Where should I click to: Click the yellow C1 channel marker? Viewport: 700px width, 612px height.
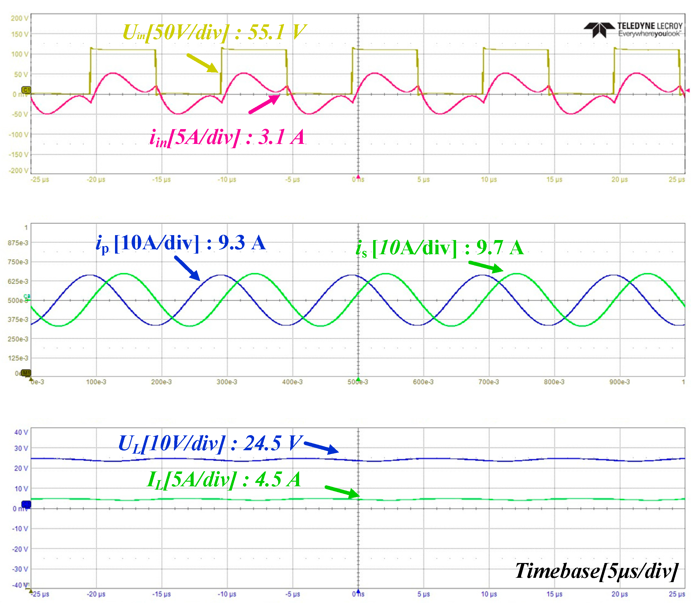tap(26, 90)
